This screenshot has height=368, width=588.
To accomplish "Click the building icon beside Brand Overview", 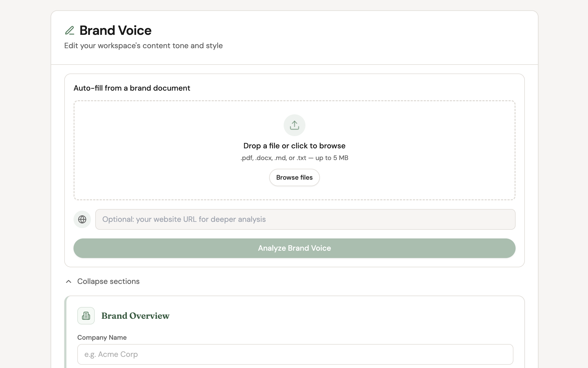I will [x=86, y=316].
